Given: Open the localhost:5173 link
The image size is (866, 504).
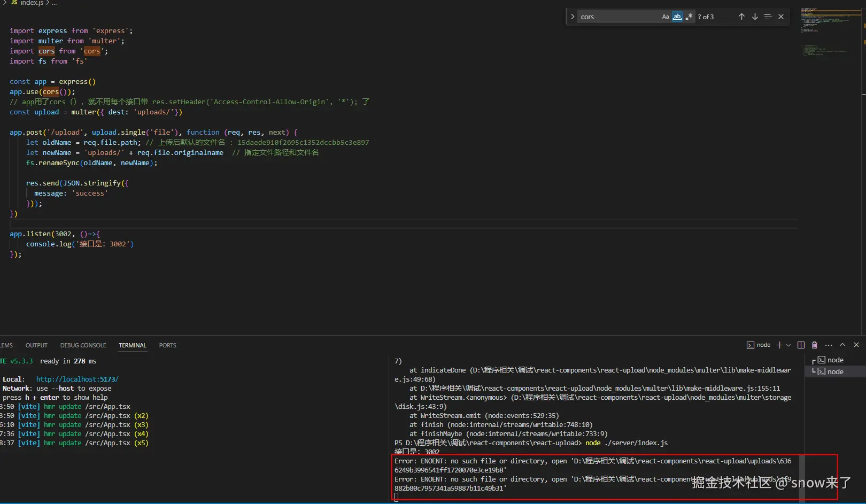Looking at the screenshot, I should [x=78, y=379].
